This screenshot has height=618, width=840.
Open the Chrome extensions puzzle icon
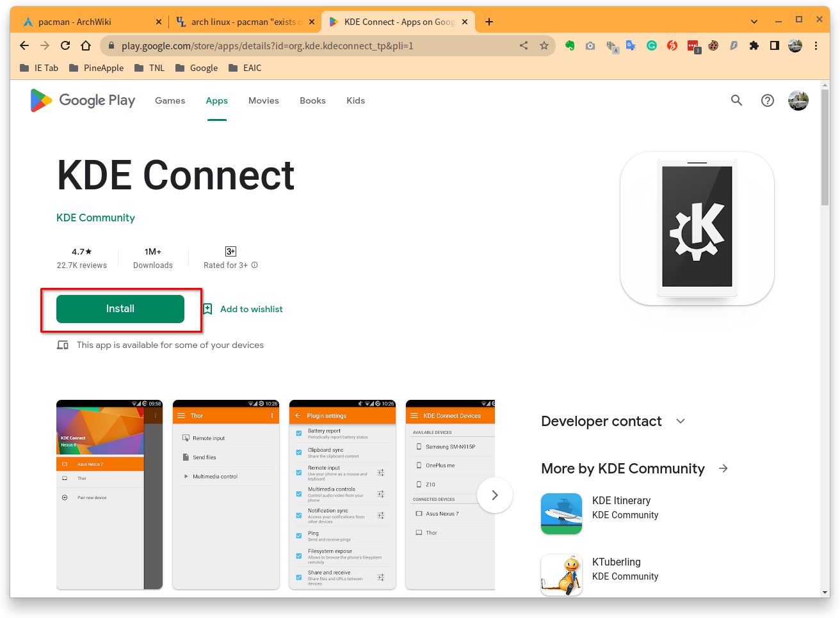click(x=754, y=45)
